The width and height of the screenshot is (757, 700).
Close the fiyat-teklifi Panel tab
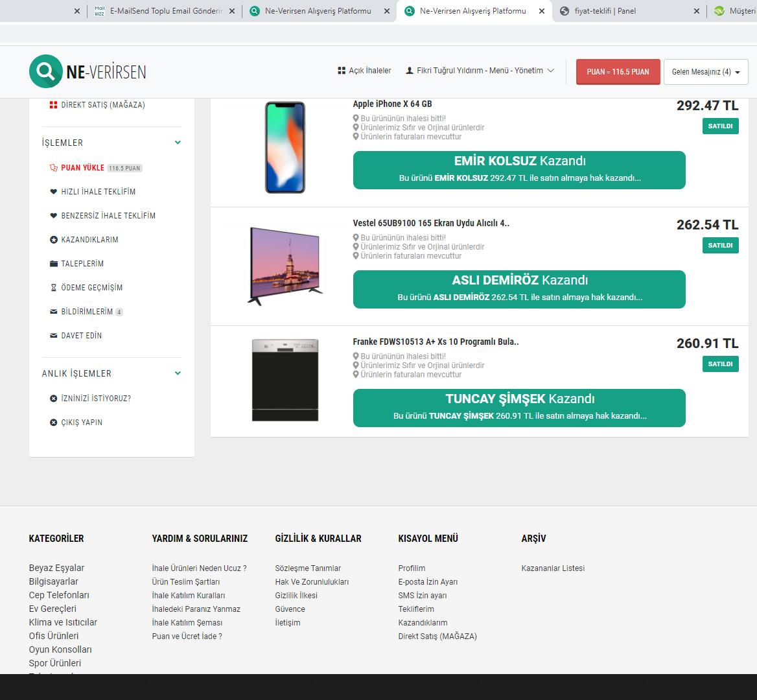click(x=697, y=11)
